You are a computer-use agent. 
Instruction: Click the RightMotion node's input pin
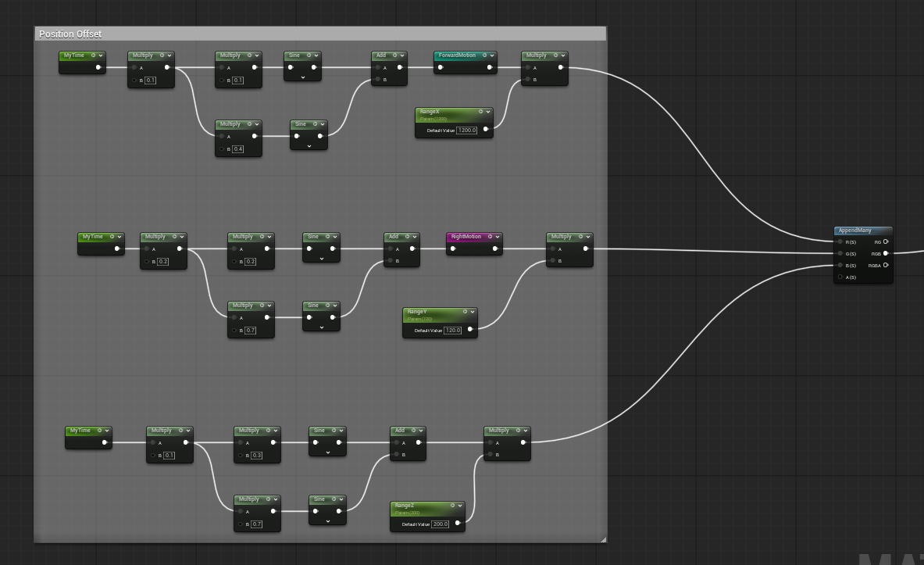click(x=453, y=249)
